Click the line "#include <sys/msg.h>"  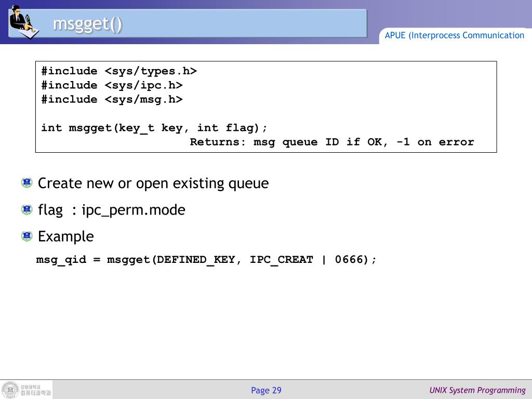pyautogui.click(x=112, y=99)
